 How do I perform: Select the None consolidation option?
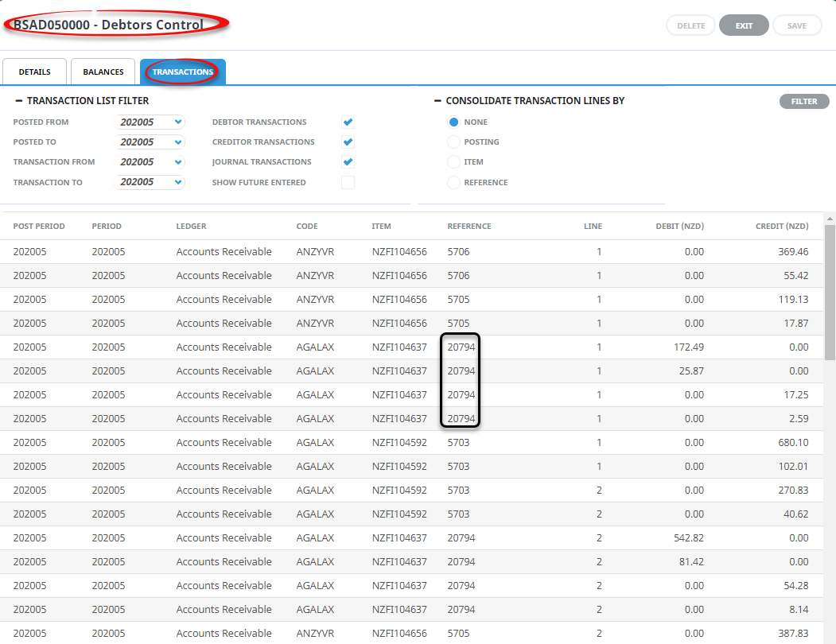453,122
